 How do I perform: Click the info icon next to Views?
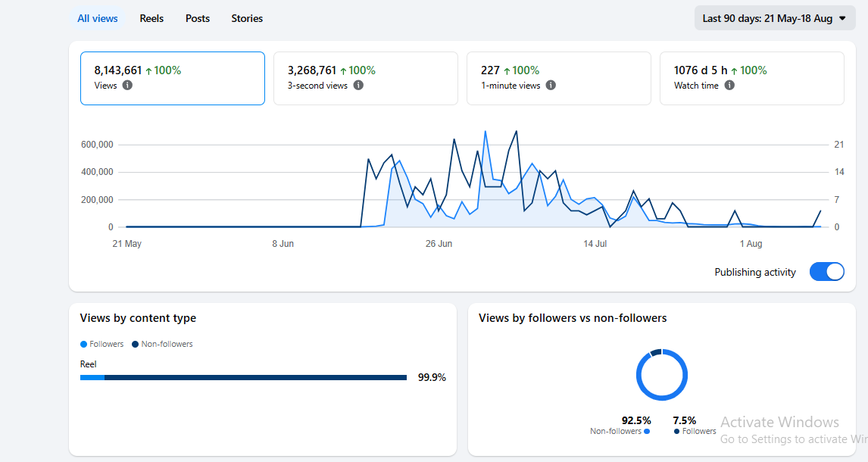coord(127,86)
